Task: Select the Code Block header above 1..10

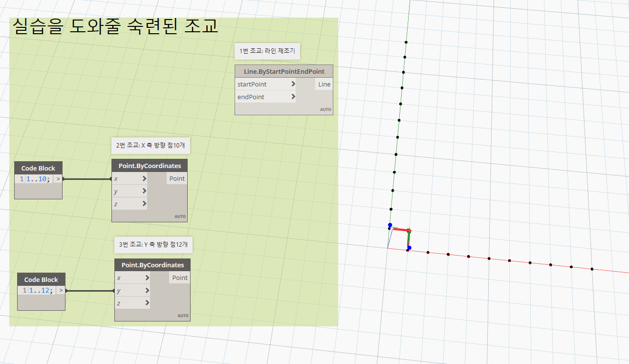Action: point(38,168)
